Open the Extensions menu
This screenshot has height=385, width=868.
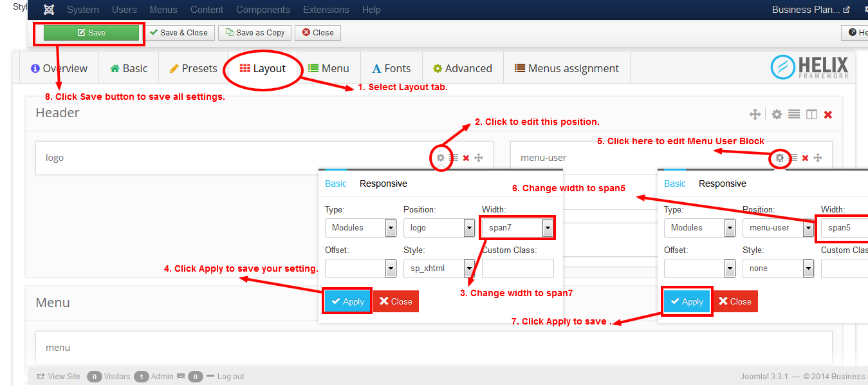pos(326,10)
